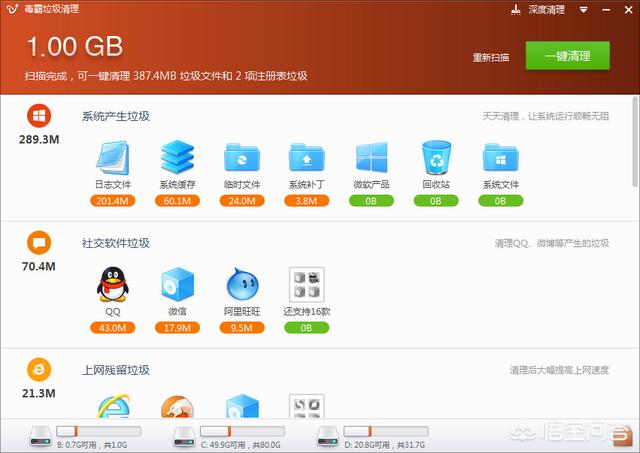This screenshot has height=453, width=640.
Task: Click the 17.9M badge under 微信
Action: 177,328
